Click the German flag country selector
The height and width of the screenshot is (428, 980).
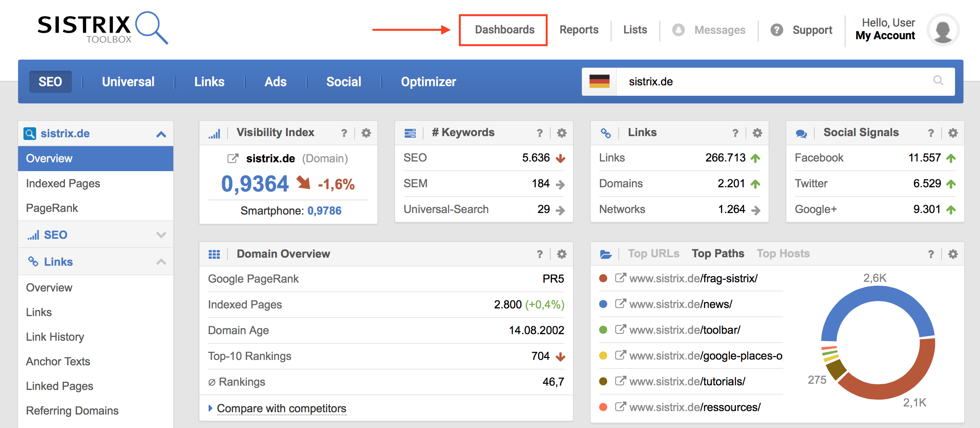click(599, 82)
